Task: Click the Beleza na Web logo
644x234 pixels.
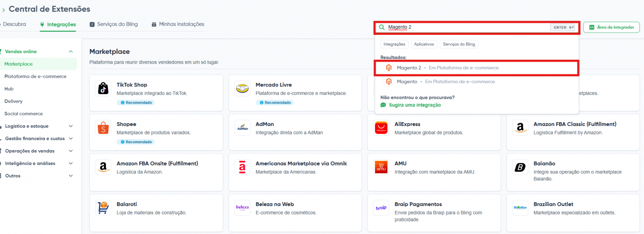Action: (242, 208)
